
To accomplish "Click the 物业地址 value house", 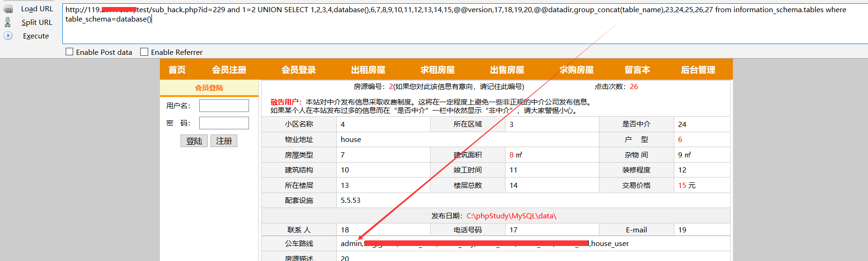I will [x=351, y=139].
